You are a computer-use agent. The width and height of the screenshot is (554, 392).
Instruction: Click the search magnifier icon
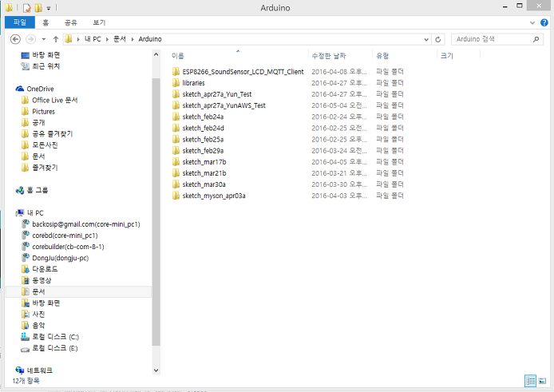point(536,39)
